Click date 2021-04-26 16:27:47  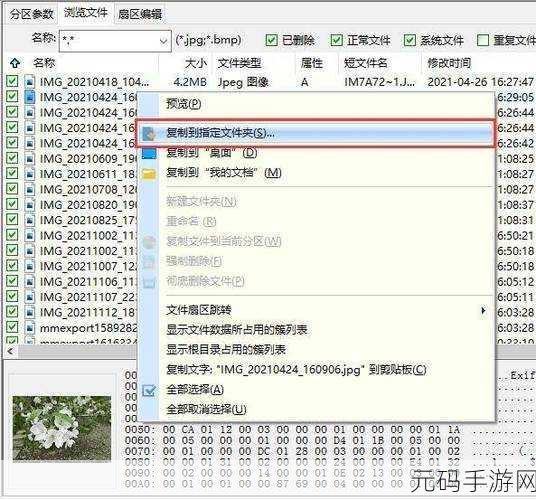tap(480, 82)
